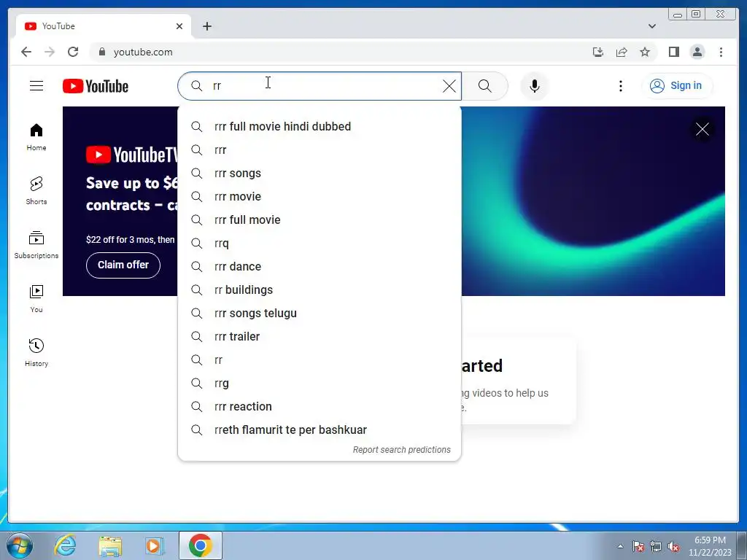
Task: Select the plain 'rr' suggestion
Action: [320, 360]
